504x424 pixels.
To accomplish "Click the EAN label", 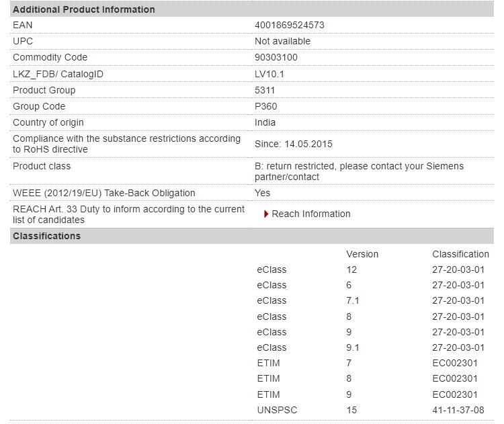I will (x=22, y=25).
